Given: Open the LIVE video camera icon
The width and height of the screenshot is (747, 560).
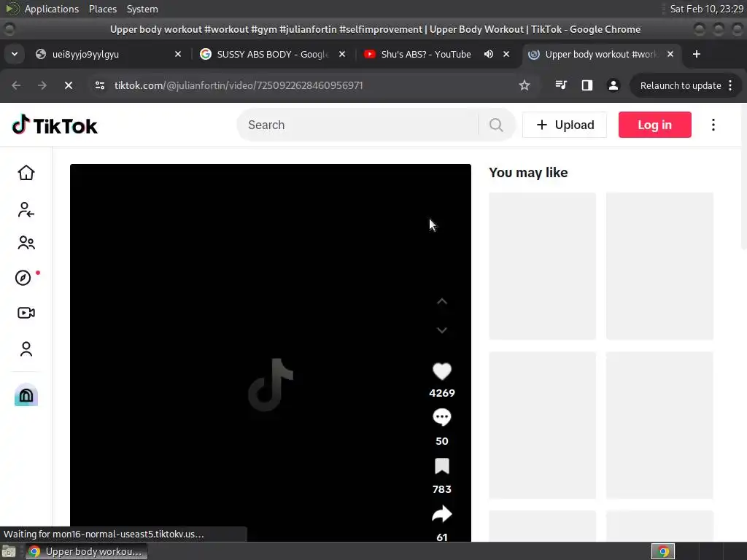Looking at the screenshot, I should (26, 313).
